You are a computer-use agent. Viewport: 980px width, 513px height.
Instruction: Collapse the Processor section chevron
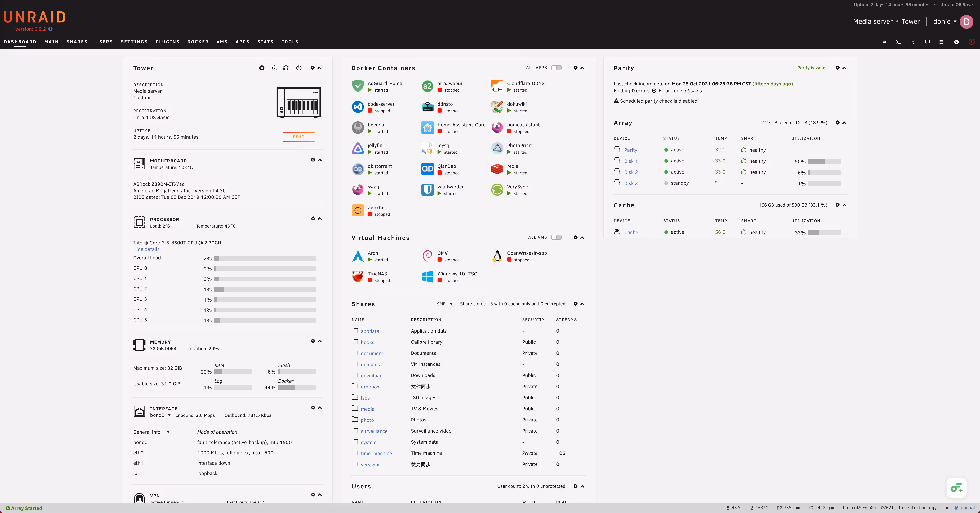point(320,219)
